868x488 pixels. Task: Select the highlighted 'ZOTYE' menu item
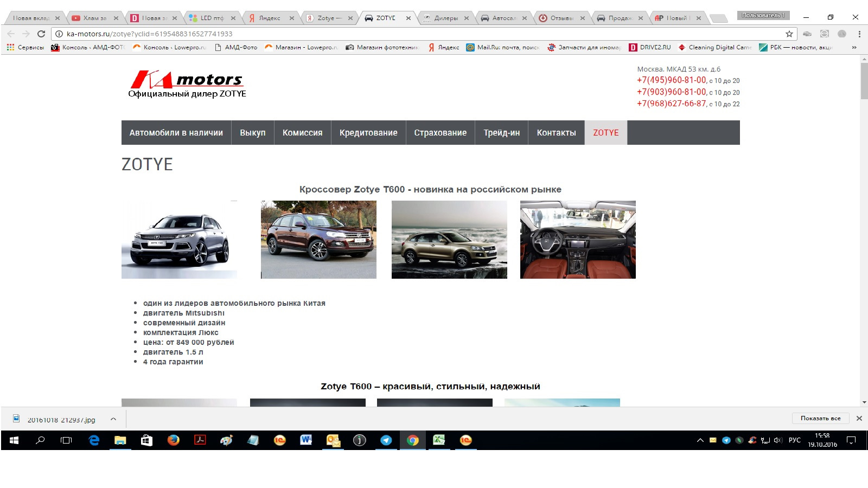pos(606,132)
